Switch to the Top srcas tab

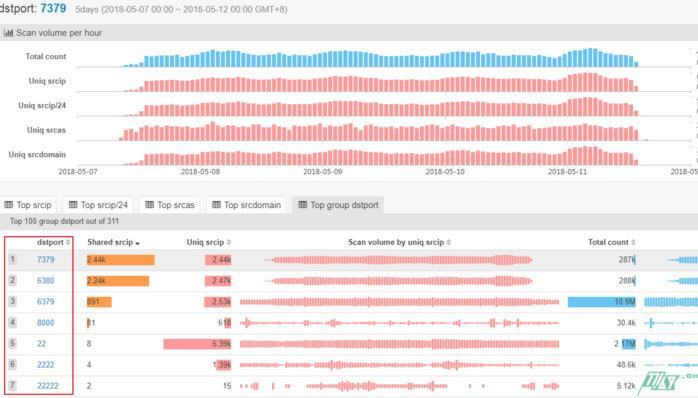pos(170,205)
